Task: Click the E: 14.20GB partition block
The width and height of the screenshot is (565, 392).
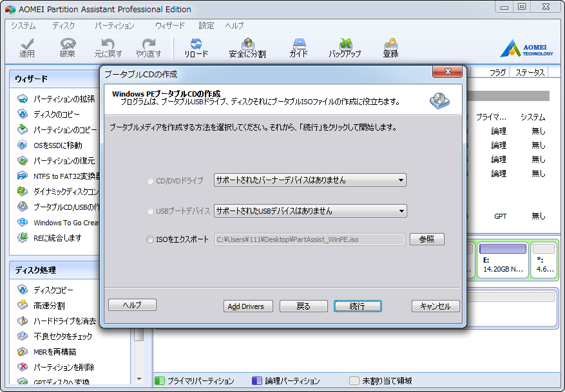Action: click(x=503, y=260)
